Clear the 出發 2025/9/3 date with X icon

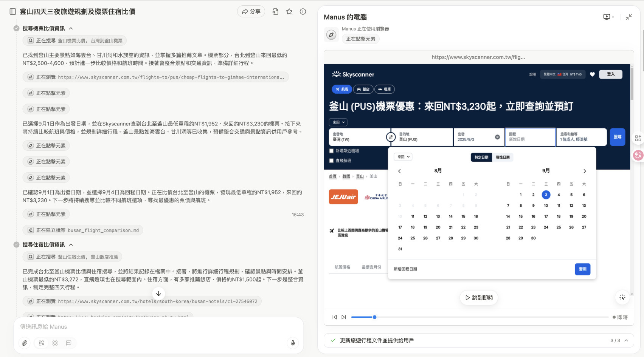(497, 137)
